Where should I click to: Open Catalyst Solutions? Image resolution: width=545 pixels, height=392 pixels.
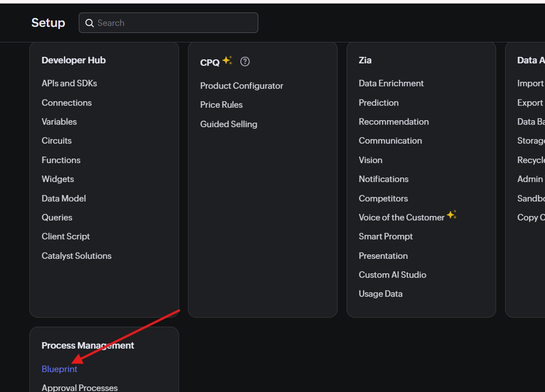tap(76, 256)
